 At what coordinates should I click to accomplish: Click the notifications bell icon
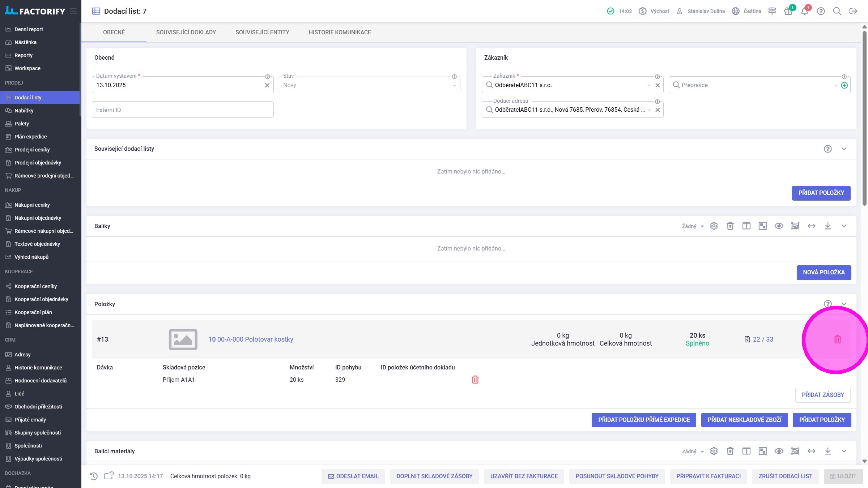pyautogui.click(x=804, y=11)
